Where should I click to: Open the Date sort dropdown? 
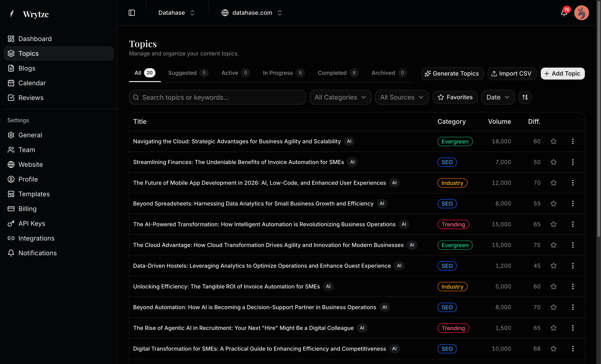coord(498,97)
